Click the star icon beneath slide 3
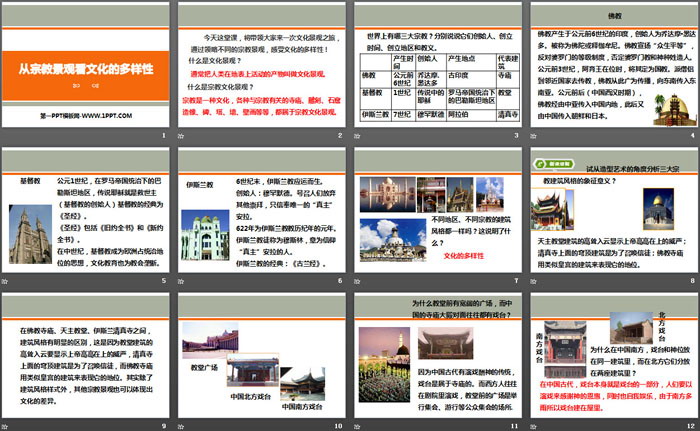 tap(357, 135)
